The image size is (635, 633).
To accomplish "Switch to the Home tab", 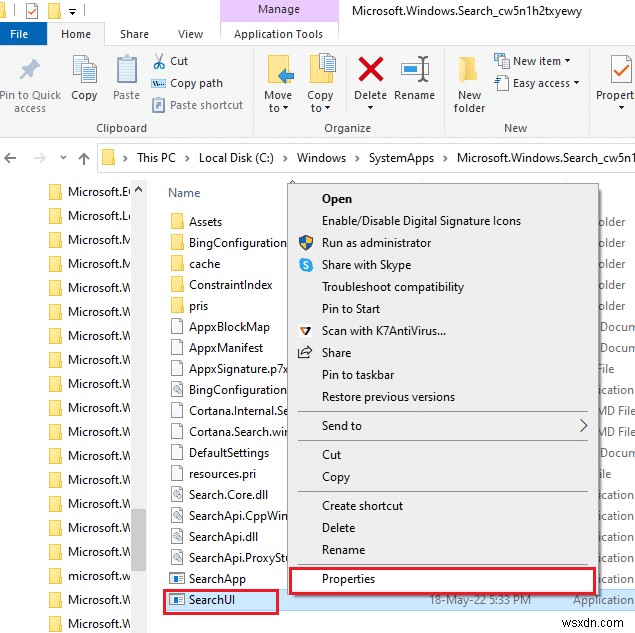I will tap(76, 34).
